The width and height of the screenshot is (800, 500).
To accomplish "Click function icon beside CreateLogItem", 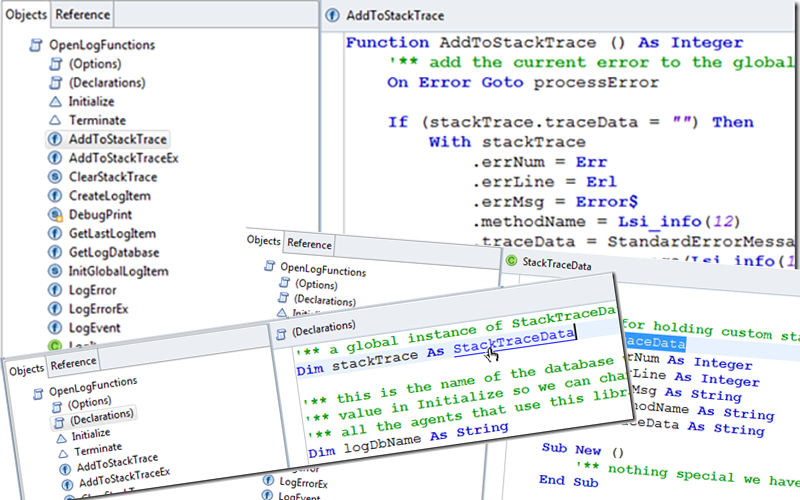I will click(55, 196).
